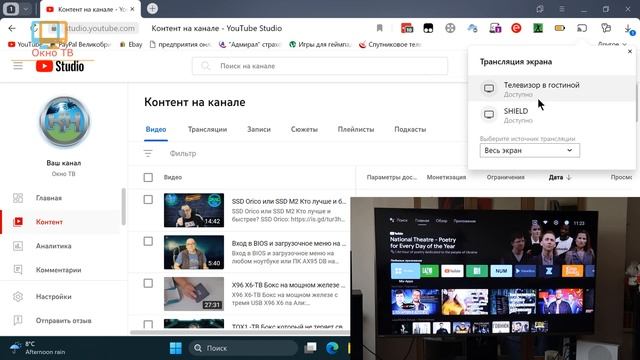The width and height of the screenshot is (640, 360).
Task: Open the X96 X6-ТВ Бокс video thumbnail
Action: point(194,294)
